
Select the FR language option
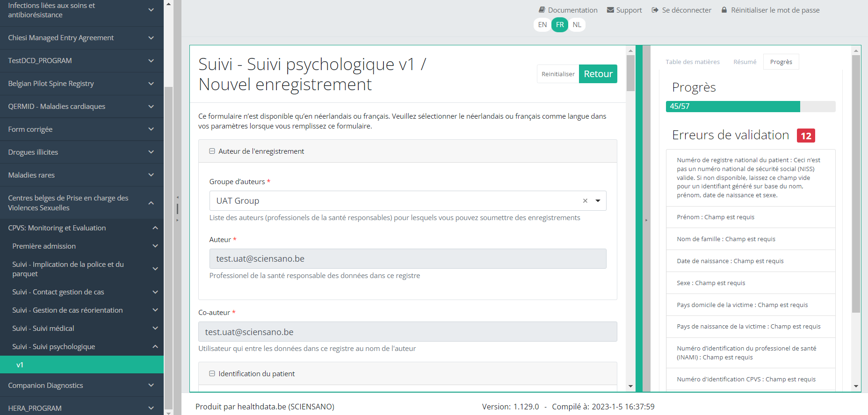tap(560, 25)
